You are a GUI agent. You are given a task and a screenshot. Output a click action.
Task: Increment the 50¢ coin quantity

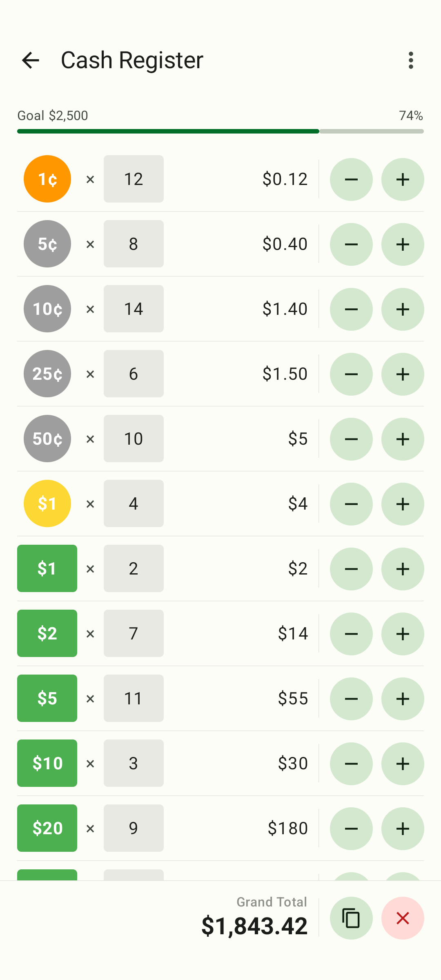(x=403, y=439)
